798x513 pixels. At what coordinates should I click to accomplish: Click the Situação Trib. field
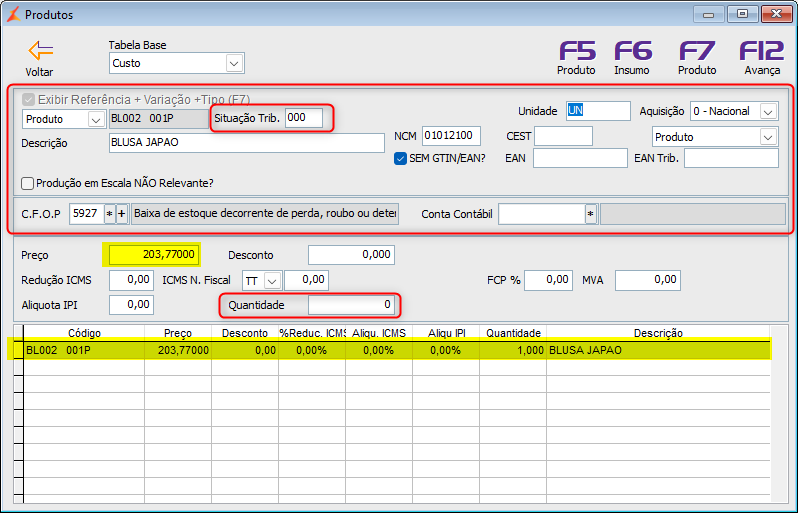click(x=304, y=118)
